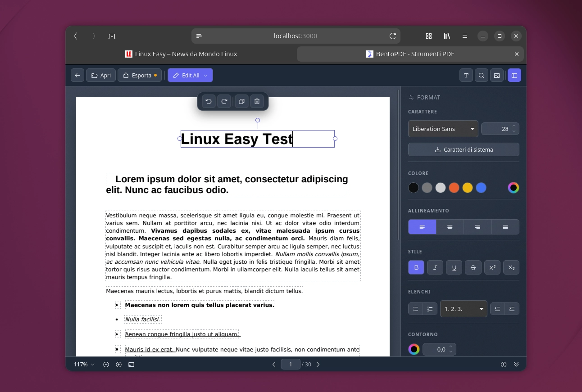Close the BentoPDF browser tab
Viewport: 582px width, 392px height.
click(x=517, y=54)
